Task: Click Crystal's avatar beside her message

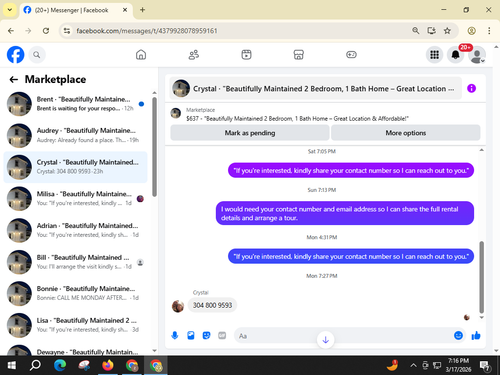Action: (178, 306)
